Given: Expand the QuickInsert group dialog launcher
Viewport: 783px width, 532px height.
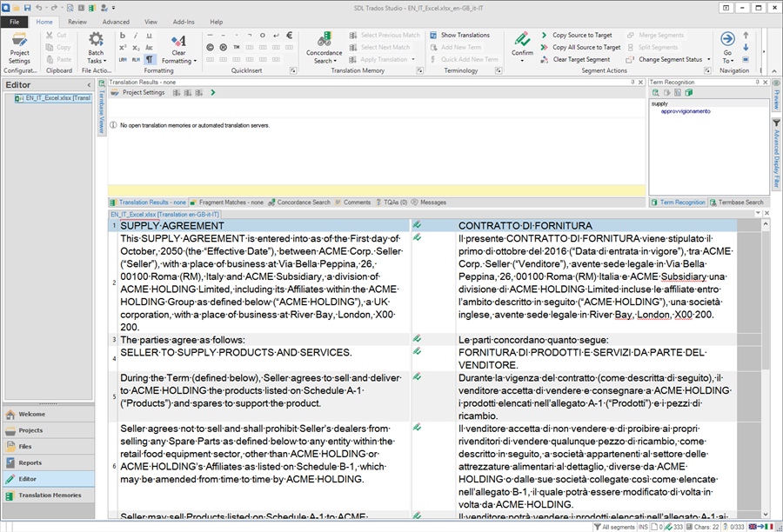Looking at the screenshot, I should click(293, 71).
